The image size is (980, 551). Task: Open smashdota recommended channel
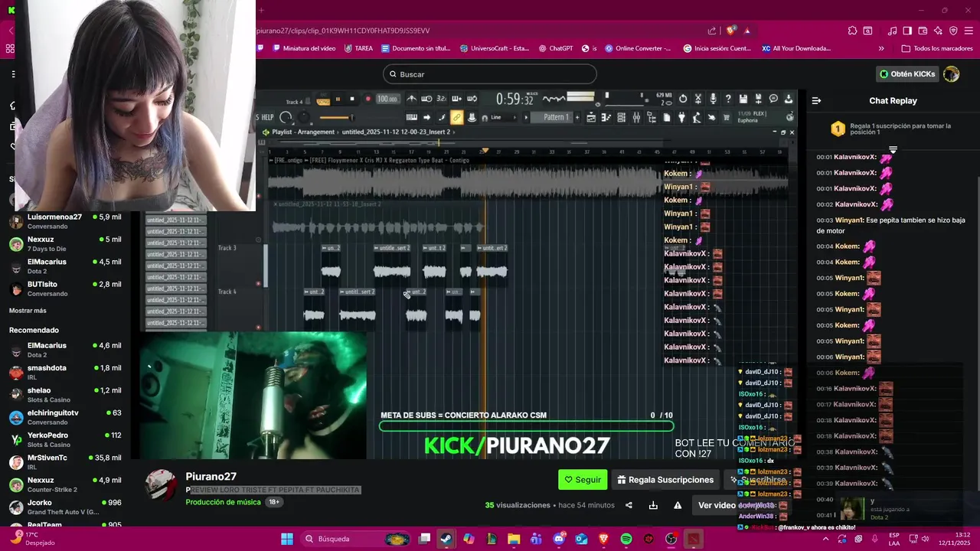point(65,372)
